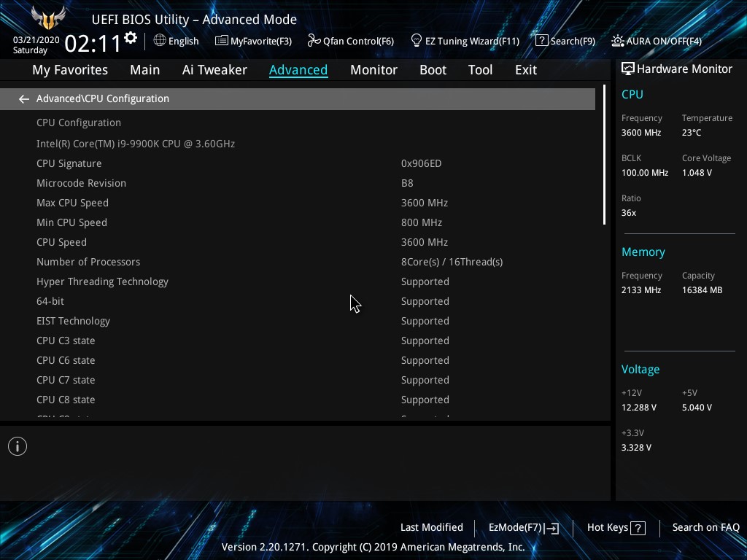The height and width of the screenshot is (560, 747).
Task: Select CPU C8 state row
Action: tap(298, 400)
